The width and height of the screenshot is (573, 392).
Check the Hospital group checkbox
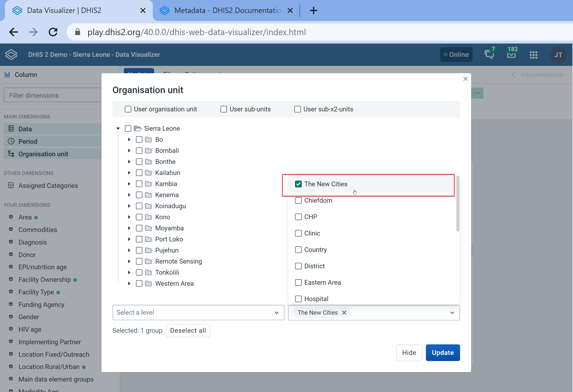(298, 299)
